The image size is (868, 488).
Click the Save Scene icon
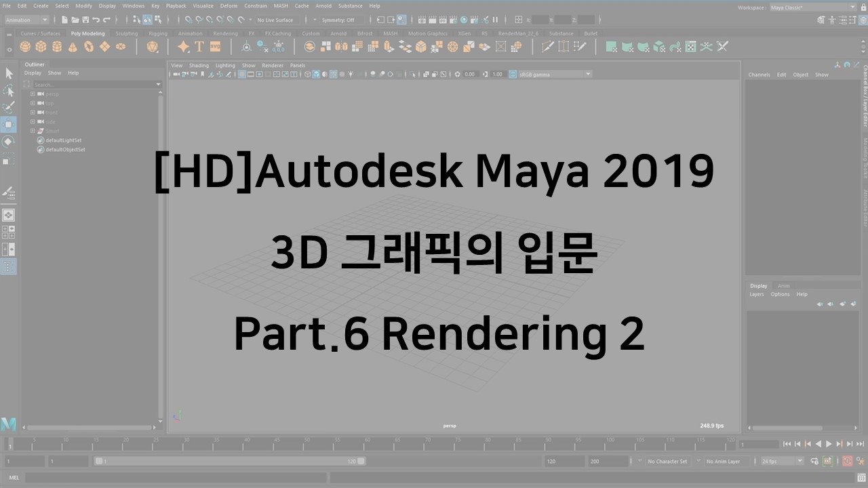[x=85, y=20]
